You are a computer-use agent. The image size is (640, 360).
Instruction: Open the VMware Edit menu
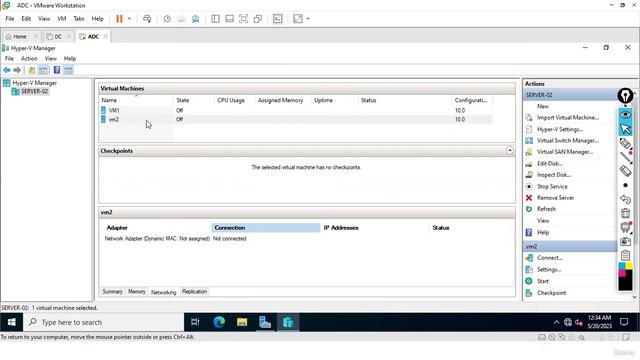click(x=26, y=19)
